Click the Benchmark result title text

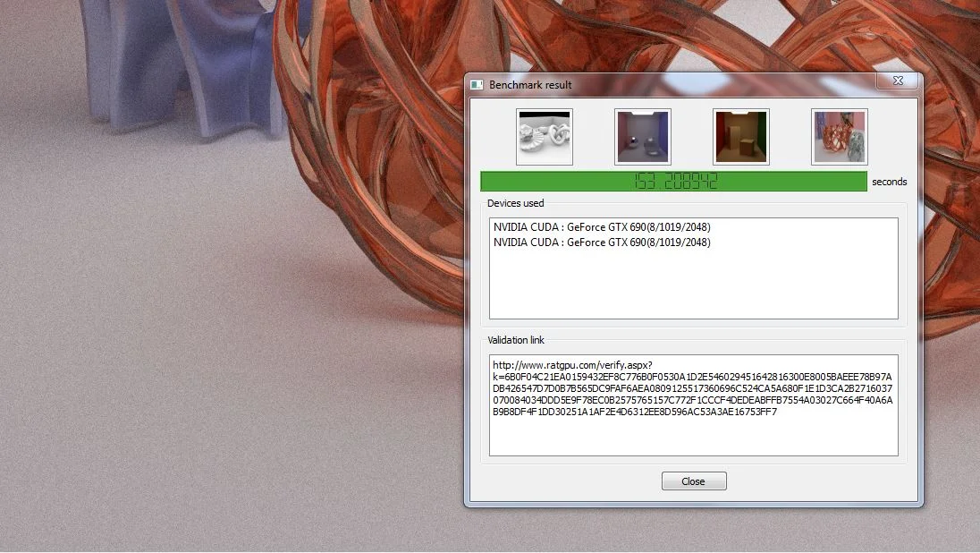click(530, 85)
